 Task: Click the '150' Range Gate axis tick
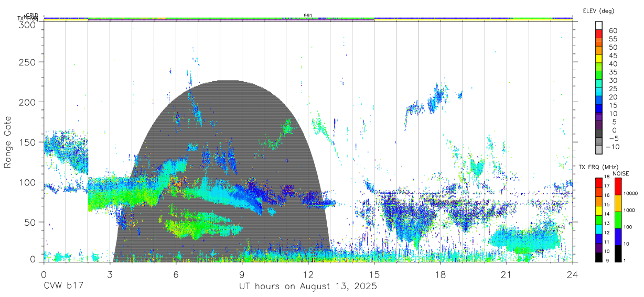[x=28, y=142]
